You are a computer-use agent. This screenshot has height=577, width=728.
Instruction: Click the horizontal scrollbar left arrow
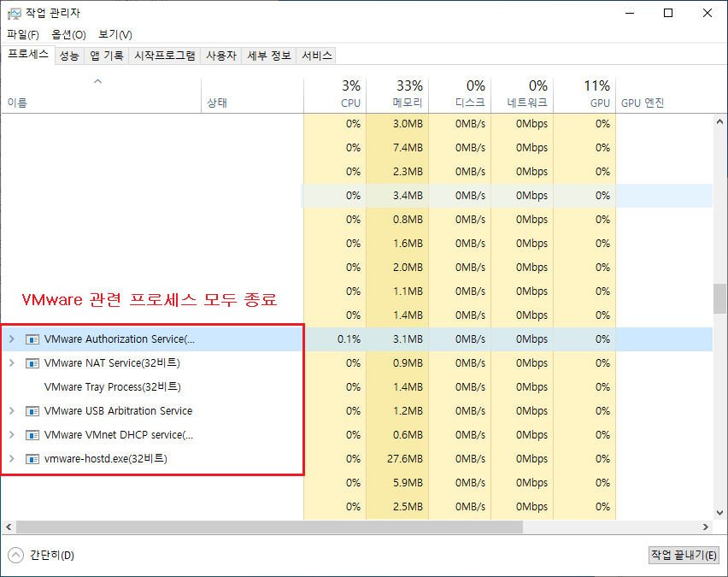click(9, 527)
